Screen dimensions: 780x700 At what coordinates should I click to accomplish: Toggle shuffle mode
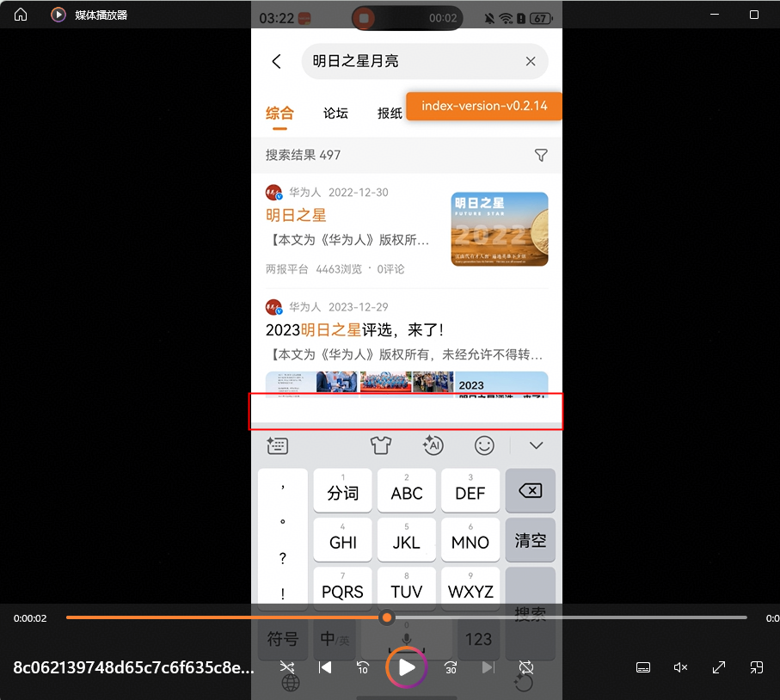287,667
